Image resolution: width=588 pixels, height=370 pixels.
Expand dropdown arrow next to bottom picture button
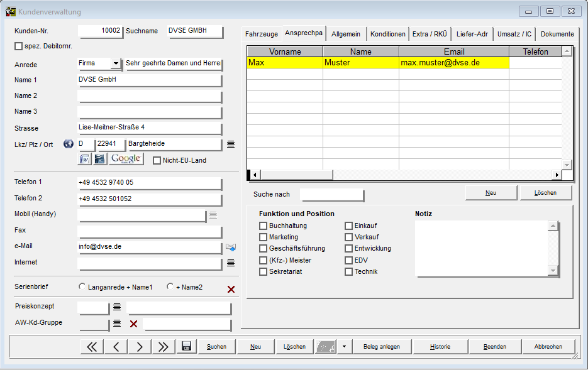(x=344, y=347)
